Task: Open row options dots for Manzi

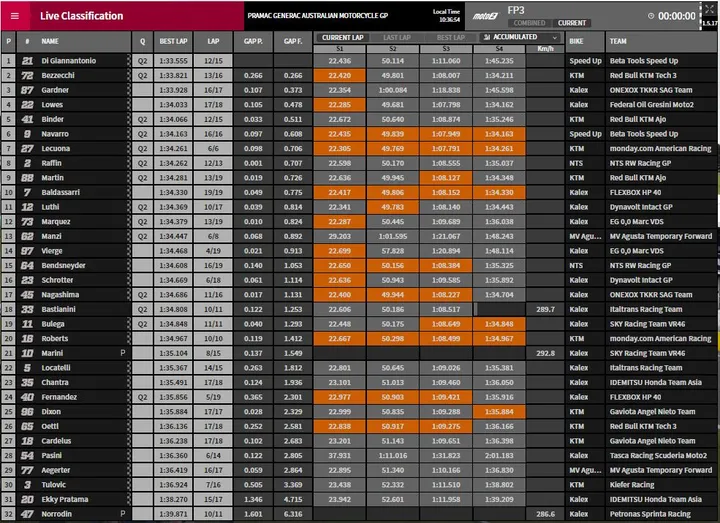Action: point(128,236)
